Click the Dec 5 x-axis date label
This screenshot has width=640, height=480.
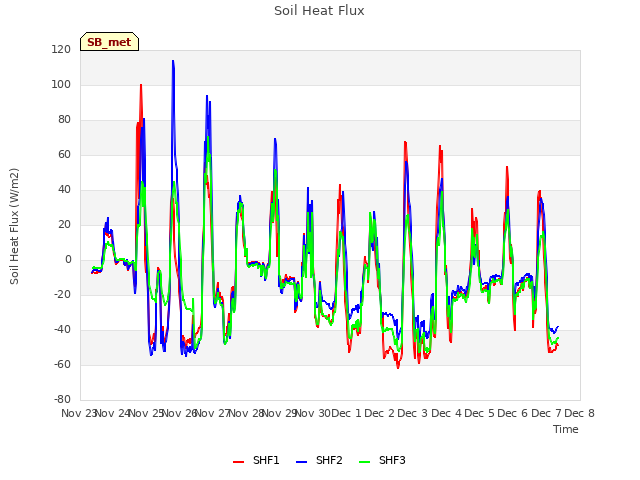[x=480, y=413]
